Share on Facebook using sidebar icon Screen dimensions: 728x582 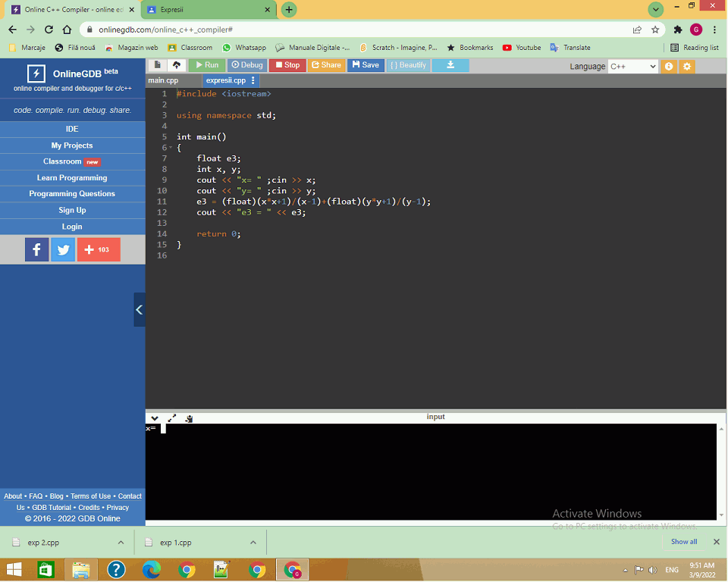pos(36,249)
